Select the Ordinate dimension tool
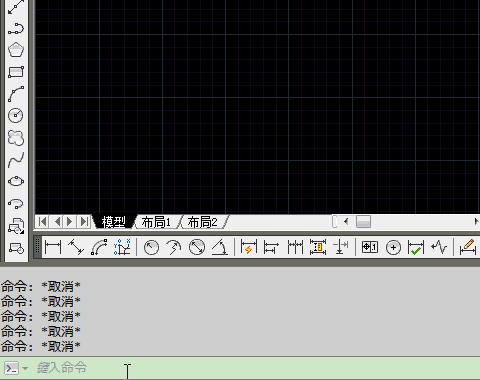 pyautogui.click(x=122, y=248)
